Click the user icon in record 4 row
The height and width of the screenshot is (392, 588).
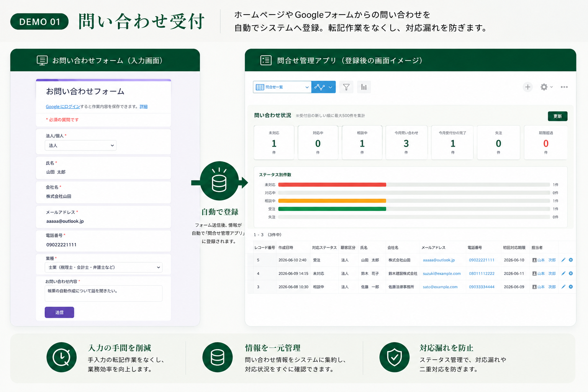(534, 273)
